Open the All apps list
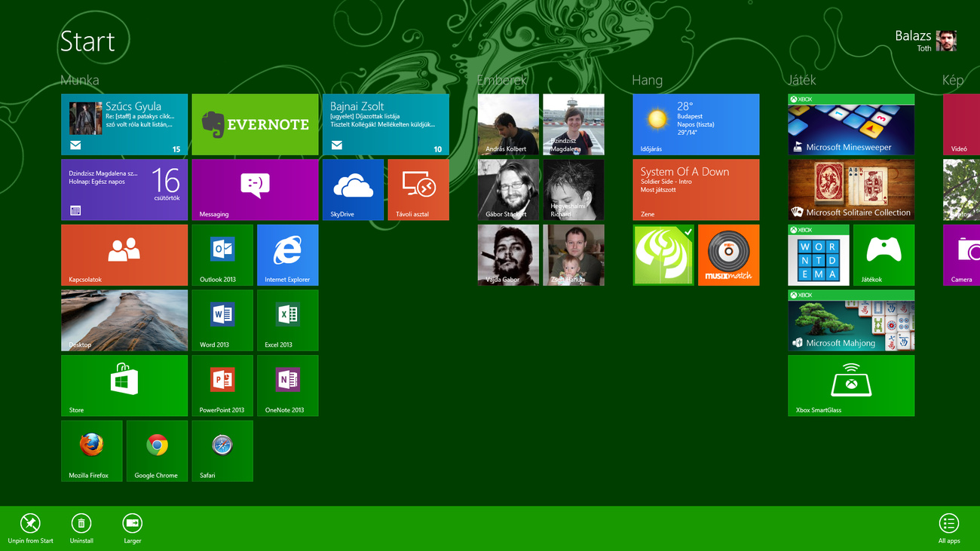Viewport: 980px width, 551px height. [948, 529]
